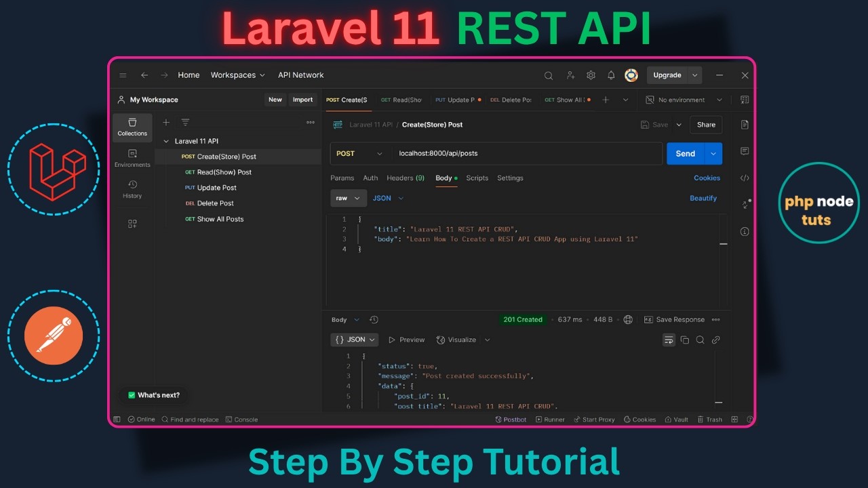Viewport: 868px width, 488px height.
Task: Expand the Send button dropdown arrow
Action: (x=713, y=154)
